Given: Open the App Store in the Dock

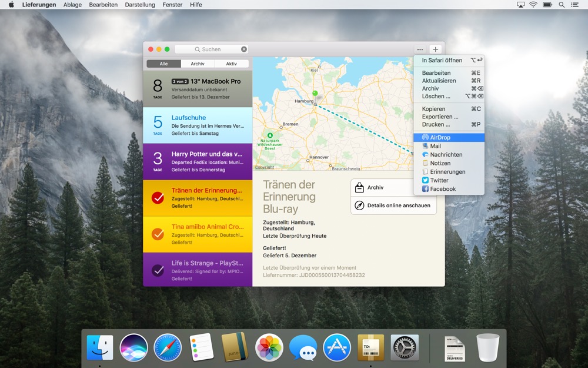Looking at the screenshot, I should (337, 347).
